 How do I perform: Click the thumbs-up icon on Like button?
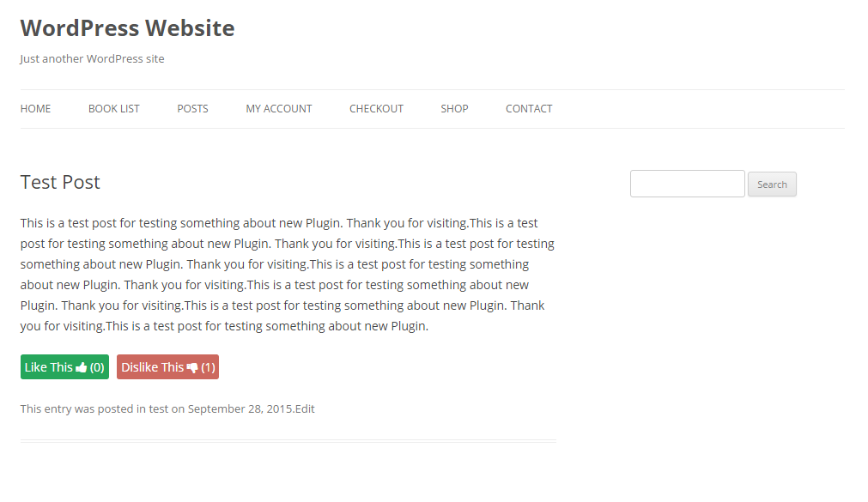pos(82,367)
